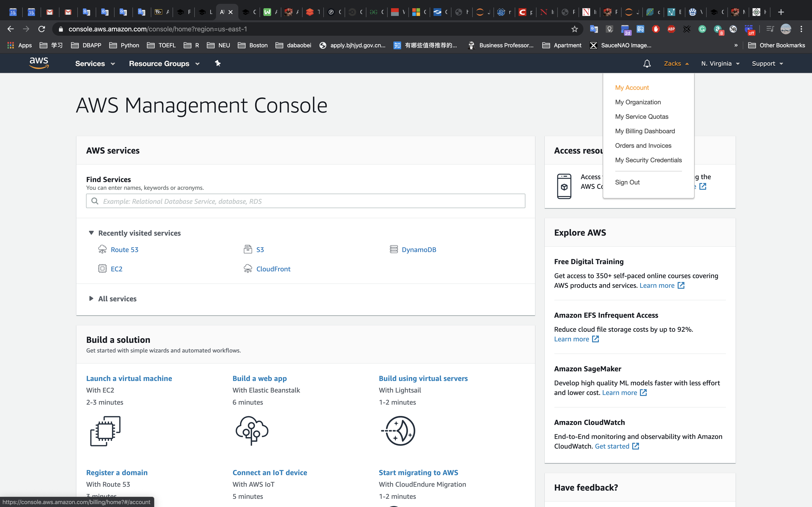Click the Elastic Beanstalk cloud tree icon
Image resolution: width=812 pixels, height=507 pixels.
(252, 430)
